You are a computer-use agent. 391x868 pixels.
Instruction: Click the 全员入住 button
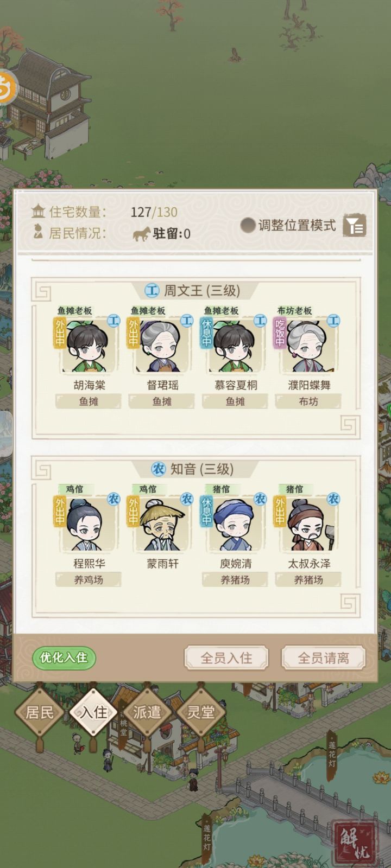click(226, 658)
